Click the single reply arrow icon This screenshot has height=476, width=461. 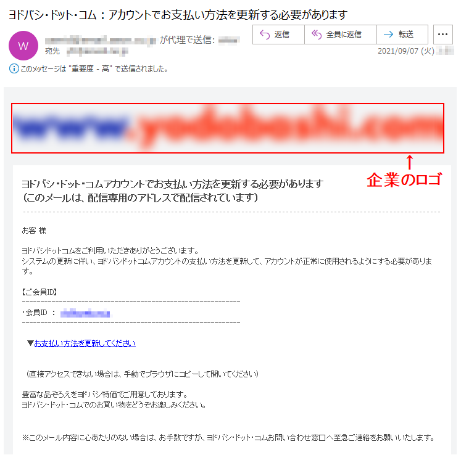point(265,35)
